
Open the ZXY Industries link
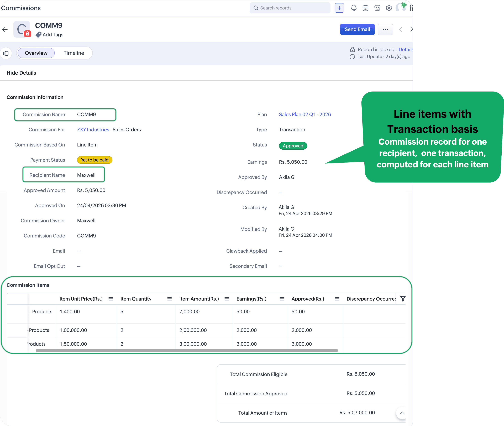93,130
